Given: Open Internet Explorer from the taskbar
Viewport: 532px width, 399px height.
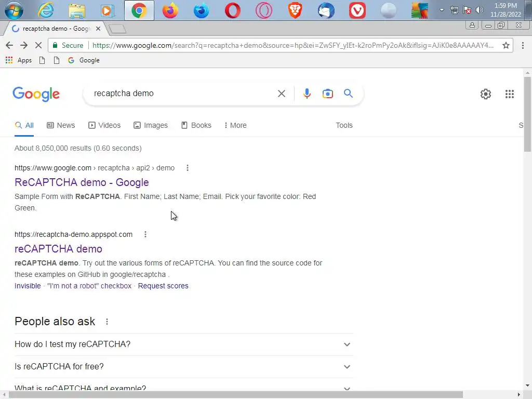Looking at the screenshot, I should pyautogui.click(x=46, y=10).
